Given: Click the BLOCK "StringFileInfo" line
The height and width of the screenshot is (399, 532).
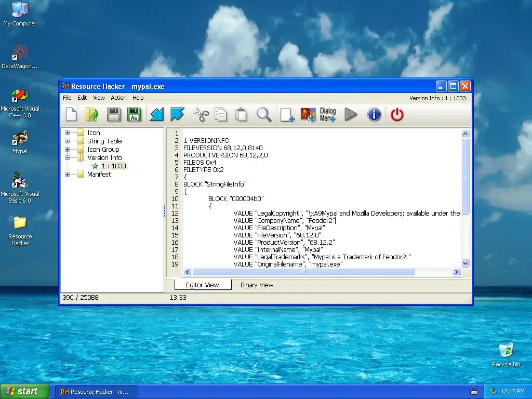Looking at the screenshot, I should click(215, 184).
